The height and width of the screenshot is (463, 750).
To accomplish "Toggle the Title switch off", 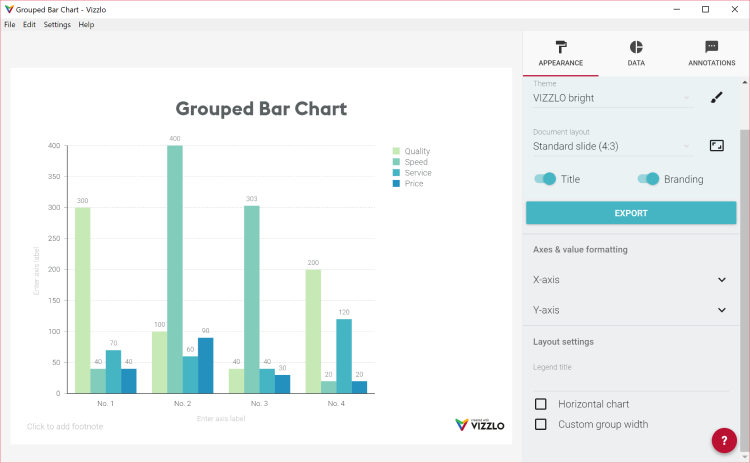I will [545, 179].
